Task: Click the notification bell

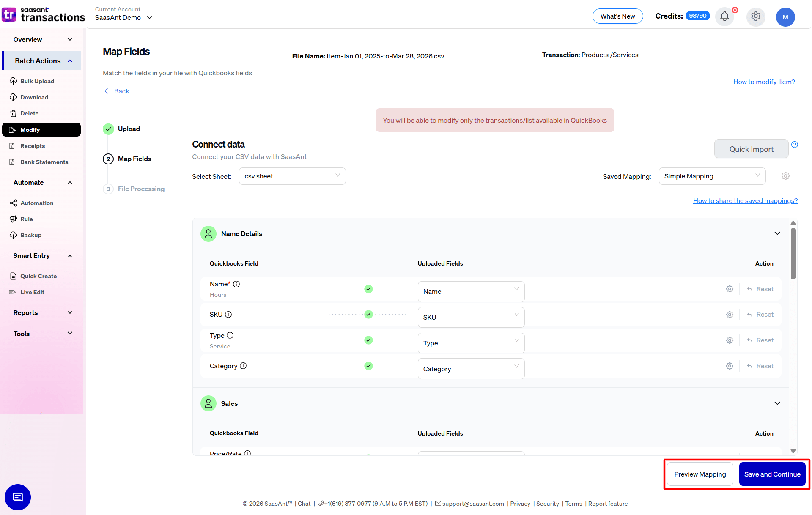Action: coord(724,17)
